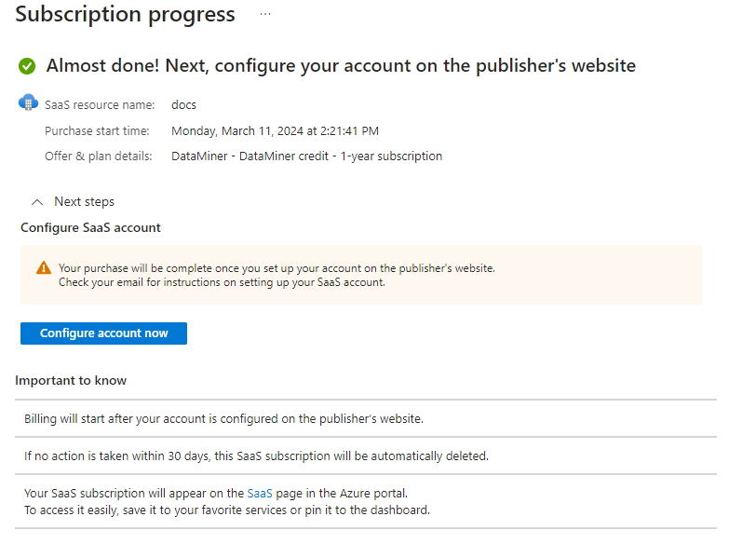Screen dimensions: 756x544
Task: Click the 'Your purchase will be complete' warning line
Action: click(277, 268)
